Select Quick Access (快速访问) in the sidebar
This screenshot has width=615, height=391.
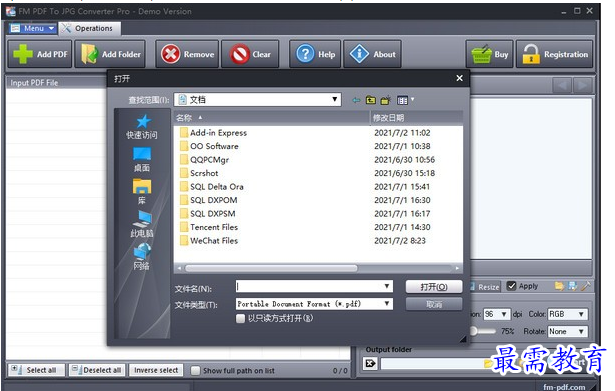[x=142, y=127]
